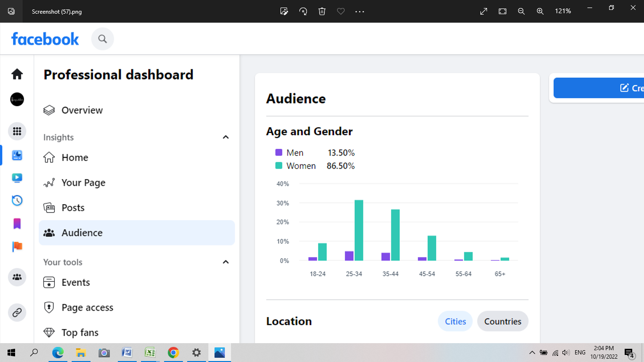
Task: Open Overview in the dashboard menu
Action: [137, 110]
